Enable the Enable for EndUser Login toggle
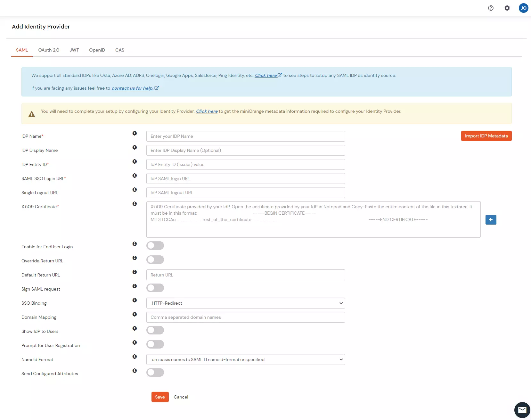The height and width of the screenshot is (420, 531). tap(155, 245)
